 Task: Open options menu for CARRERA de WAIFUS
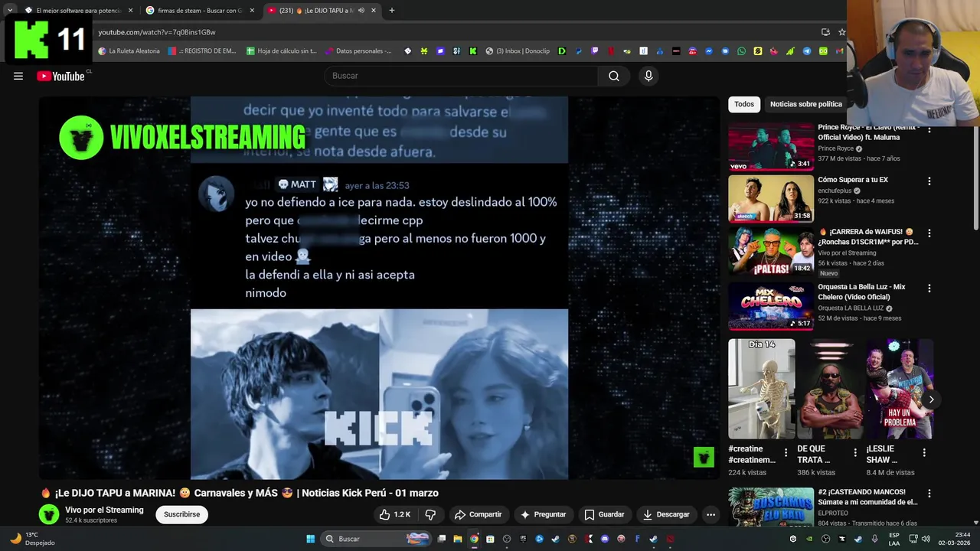click(x=929, y=233)
